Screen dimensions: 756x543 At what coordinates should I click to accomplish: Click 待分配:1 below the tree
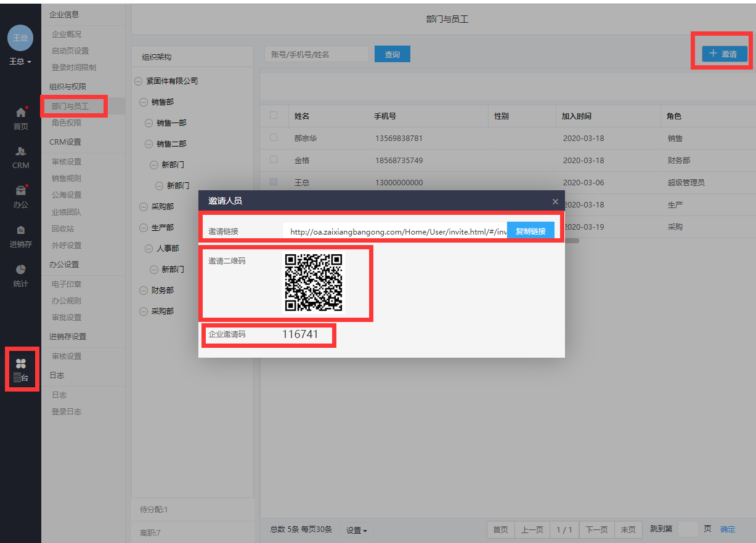[154, 510]
